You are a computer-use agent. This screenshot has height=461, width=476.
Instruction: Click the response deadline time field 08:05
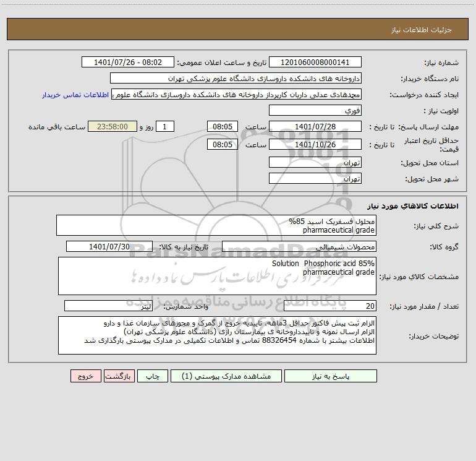coord(222,126)
